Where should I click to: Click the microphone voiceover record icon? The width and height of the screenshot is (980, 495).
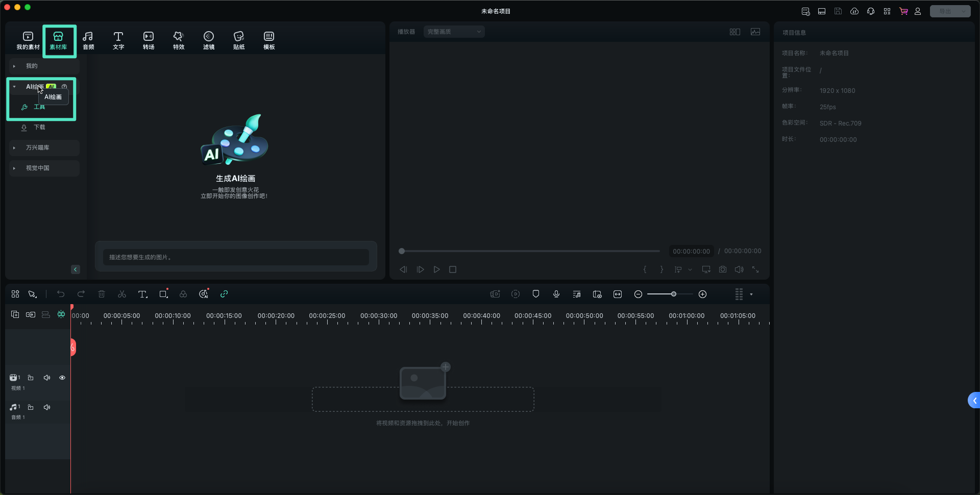556,294
